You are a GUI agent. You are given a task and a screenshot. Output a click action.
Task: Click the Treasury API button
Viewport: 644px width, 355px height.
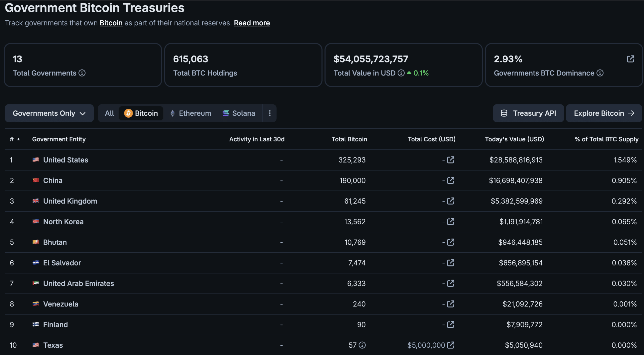tap(528, 113)
